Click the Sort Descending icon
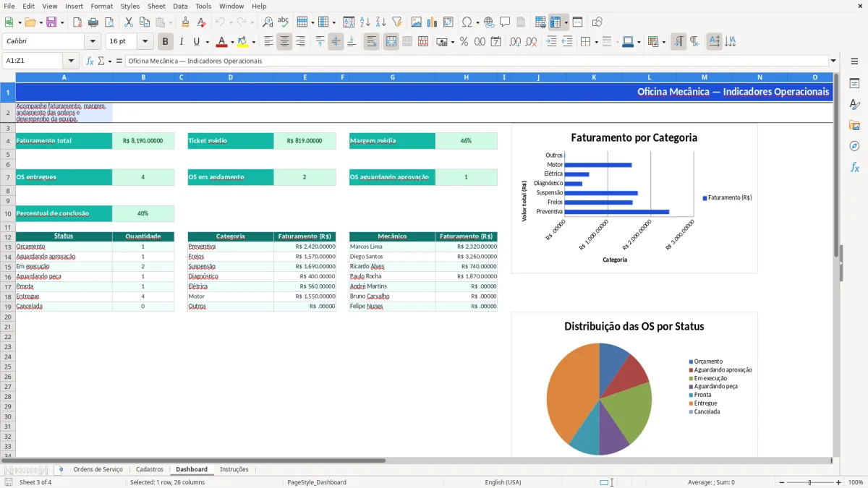This screenshot has height=488, width=868. 381,22
